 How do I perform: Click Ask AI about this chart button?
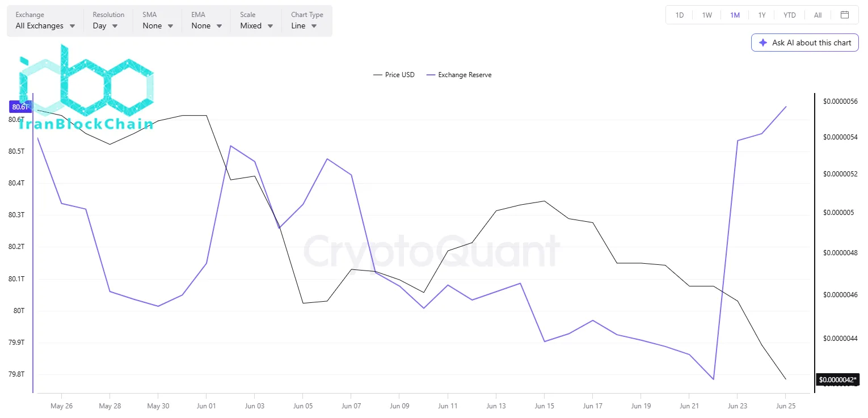(805, 43)
